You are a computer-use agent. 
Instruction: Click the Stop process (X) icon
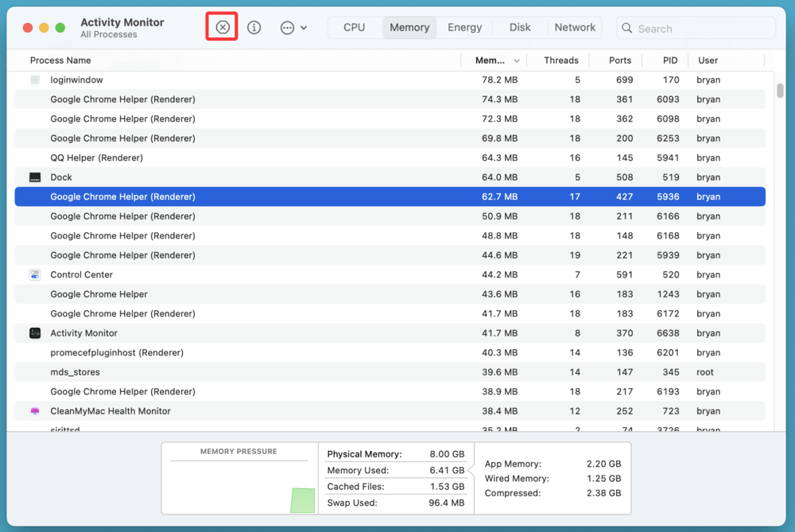221,26
